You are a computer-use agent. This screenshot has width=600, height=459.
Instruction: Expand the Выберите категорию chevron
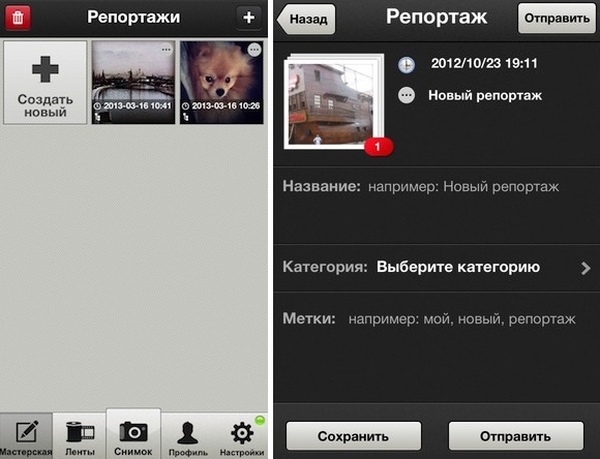(585, 268)
